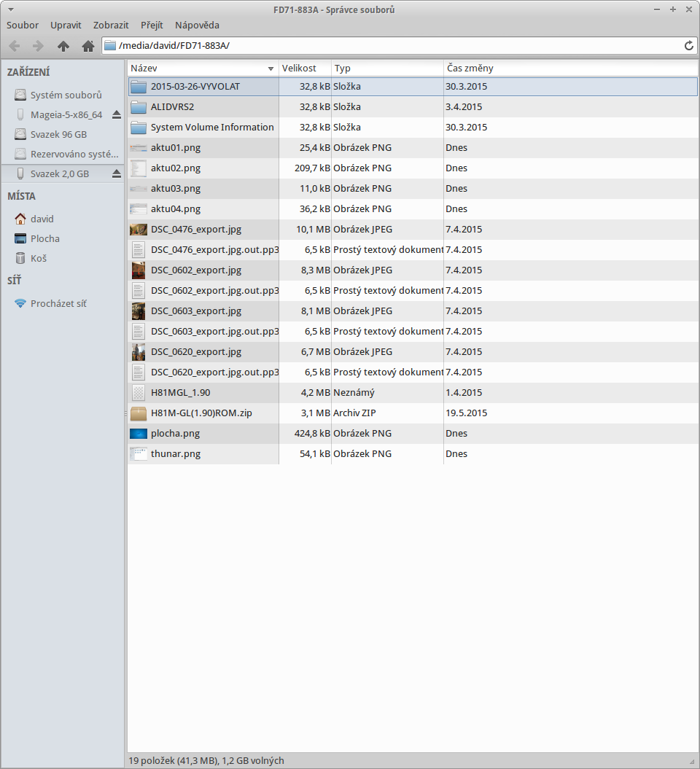The width and height of the screenshot is (700, 769).
Task: Open the Přejít menu
Action: (152, 26)
